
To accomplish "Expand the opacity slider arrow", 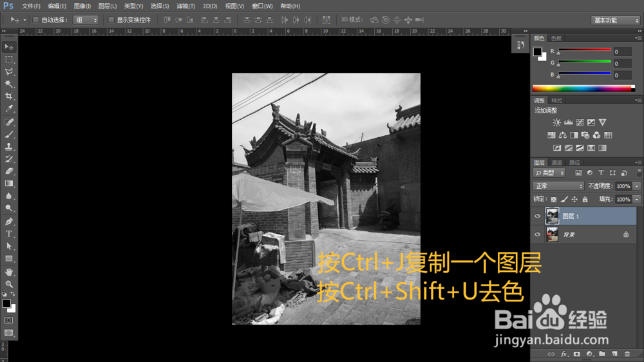I will (637, 186).
